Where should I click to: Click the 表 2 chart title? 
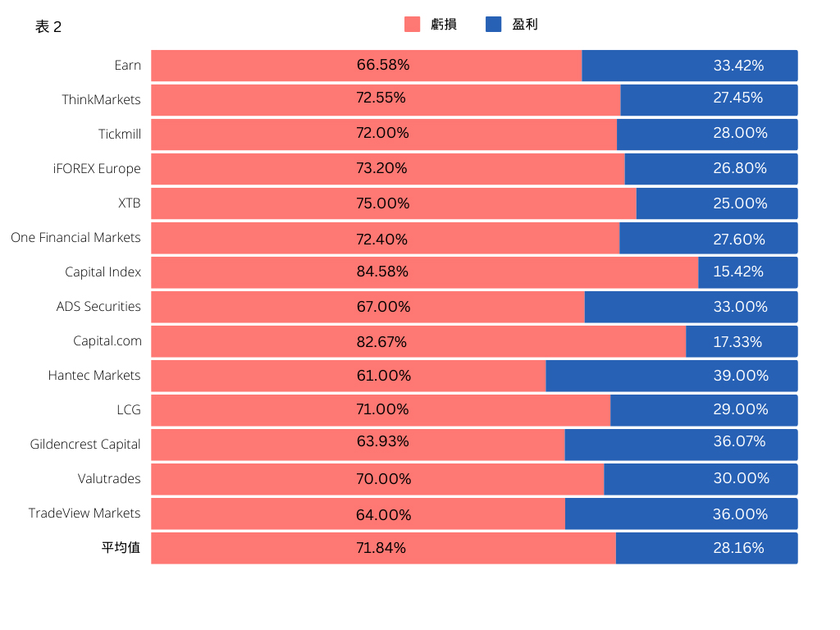tap(48, 27)
